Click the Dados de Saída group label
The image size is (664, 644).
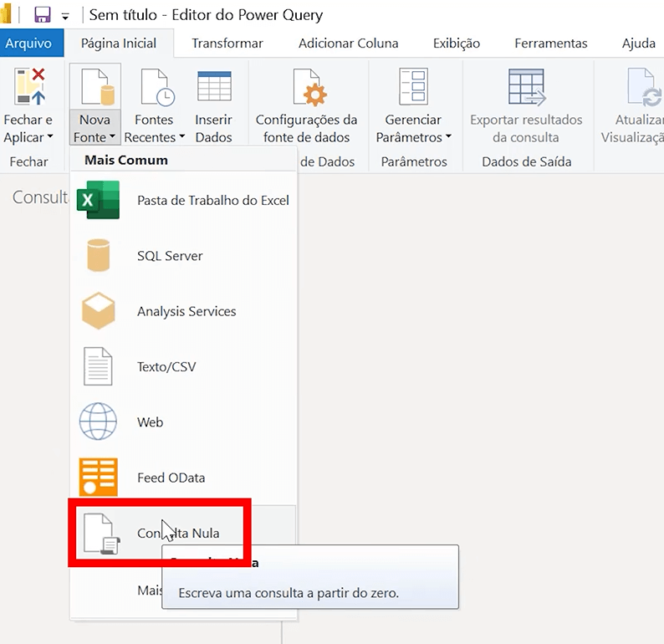(x=526, y=161)
